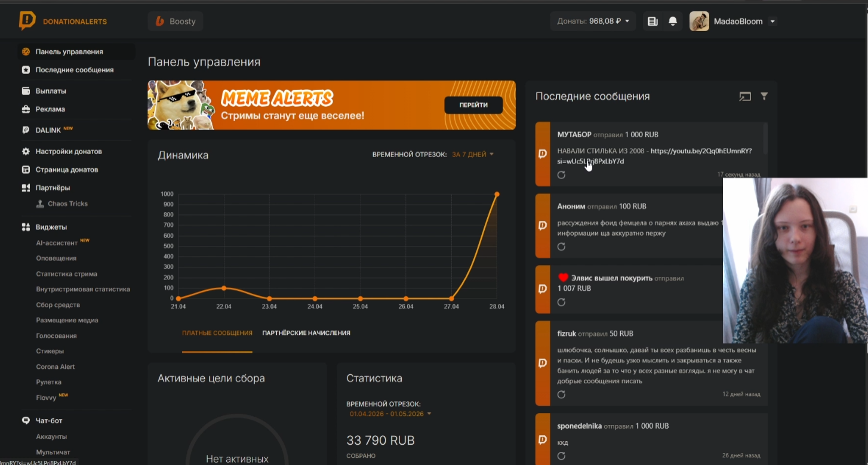Viewport: 868px width, 465px height.
Task: Click the Последние сообщения panel scrollbar
Action: click(x=765, y=138)
